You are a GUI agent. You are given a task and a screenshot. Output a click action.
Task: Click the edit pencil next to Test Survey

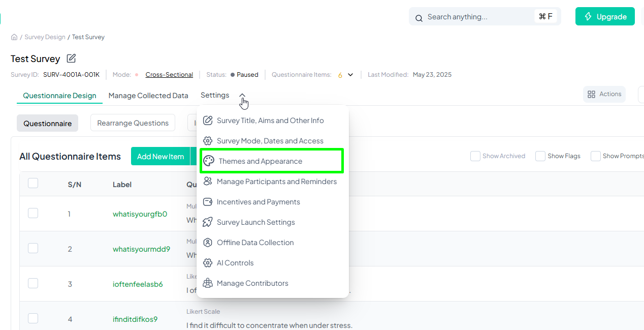coord(72,58)
